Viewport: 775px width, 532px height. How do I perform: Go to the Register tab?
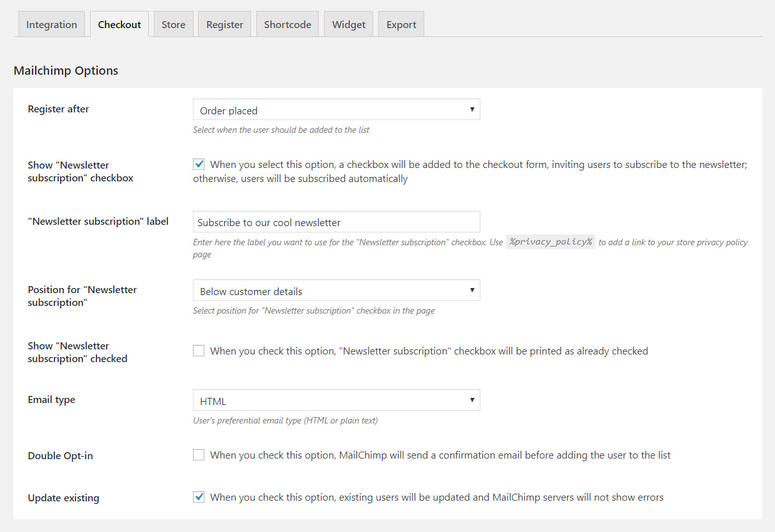coord(225,25)
